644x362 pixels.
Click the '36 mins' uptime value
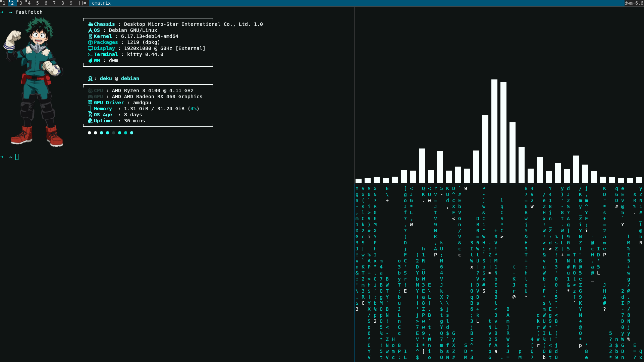[134, 121]
